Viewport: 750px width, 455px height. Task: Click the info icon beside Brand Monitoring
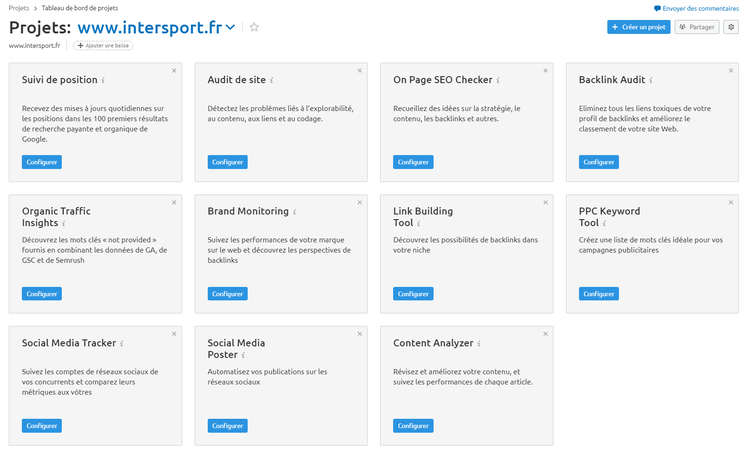point(295,212)
